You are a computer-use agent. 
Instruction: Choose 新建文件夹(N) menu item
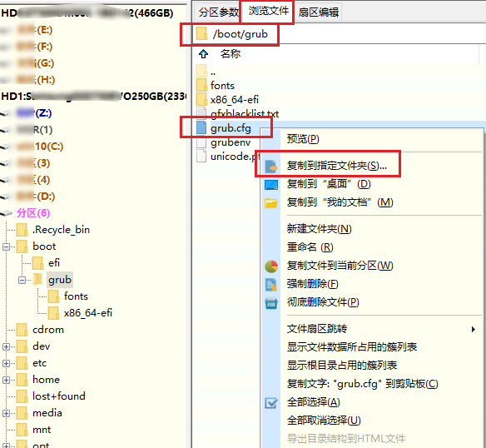319,229
